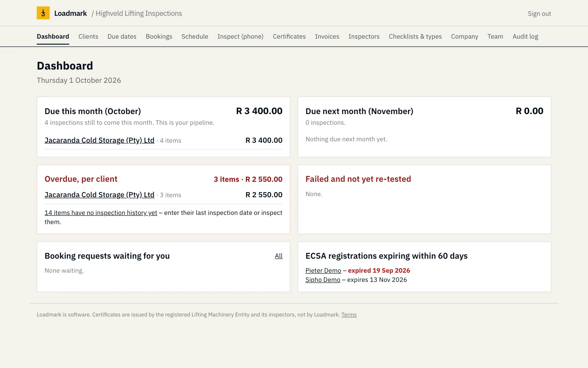Image resolution: width=588 pixels, height=368 pixels.
Task: Open Sipho Demo's inspector profile
Action: pyautogui.click(x=323, y=280)
